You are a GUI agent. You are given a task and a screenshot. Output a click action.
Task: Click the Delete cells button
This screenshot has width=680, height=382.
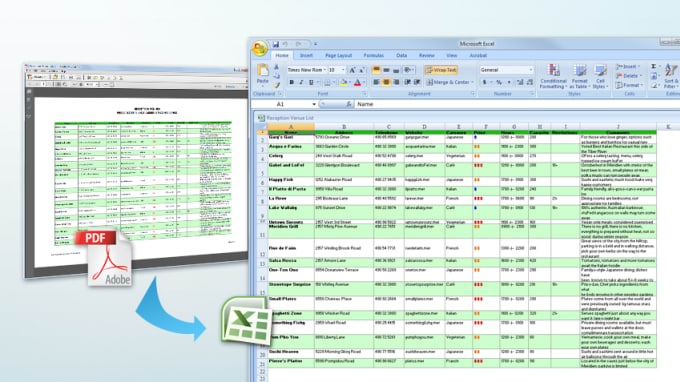pos(628,76)
